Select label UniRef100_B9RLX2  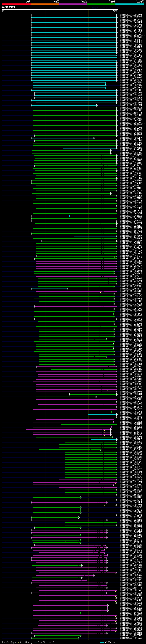(131, 173)
